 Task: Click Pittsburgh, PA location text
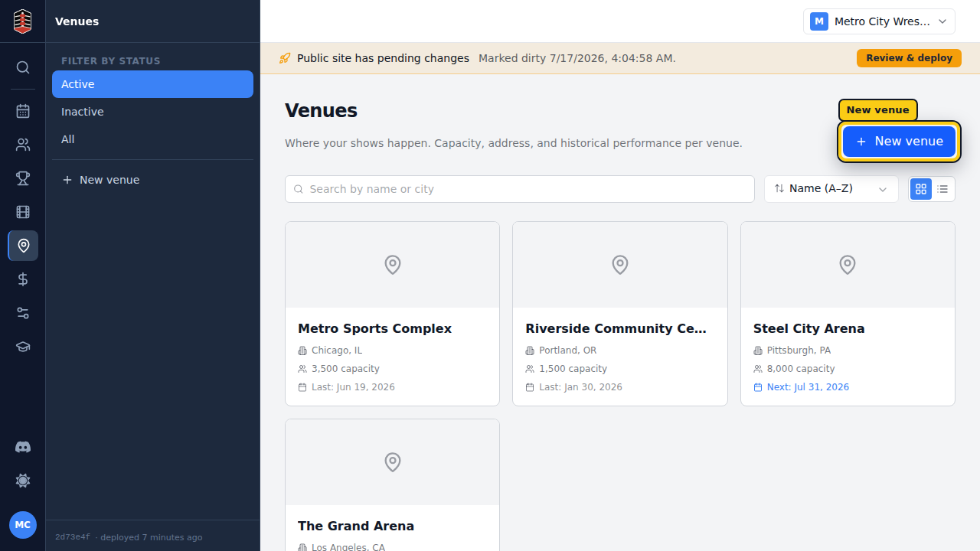799,350
